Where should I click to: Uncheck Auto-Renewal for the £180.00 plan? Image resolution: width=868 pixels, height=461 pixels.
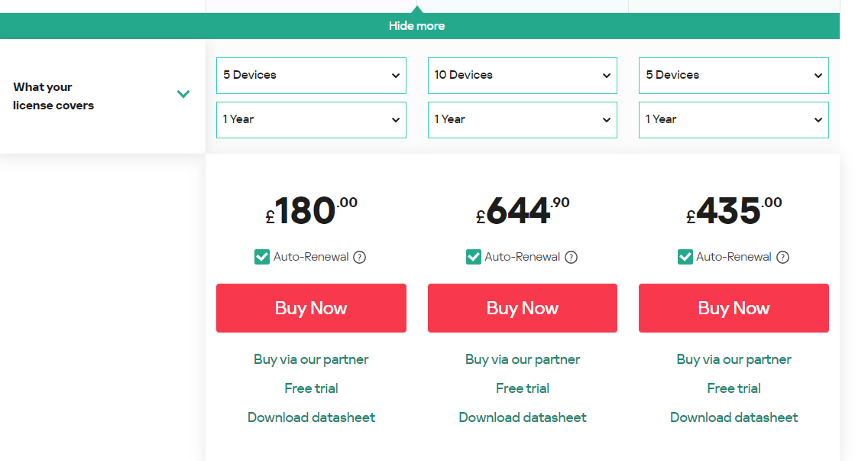(x=262, y=257)
